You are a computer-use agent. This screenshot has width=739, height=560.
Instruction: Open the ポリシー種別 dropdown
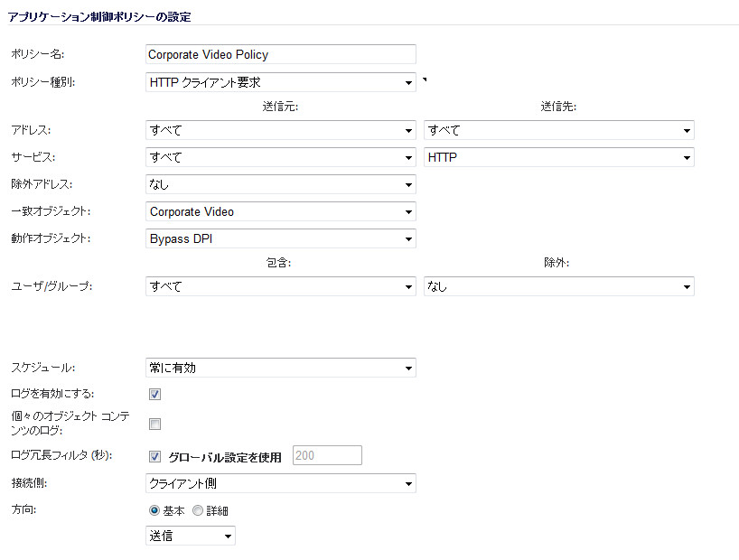coord(280,82)
